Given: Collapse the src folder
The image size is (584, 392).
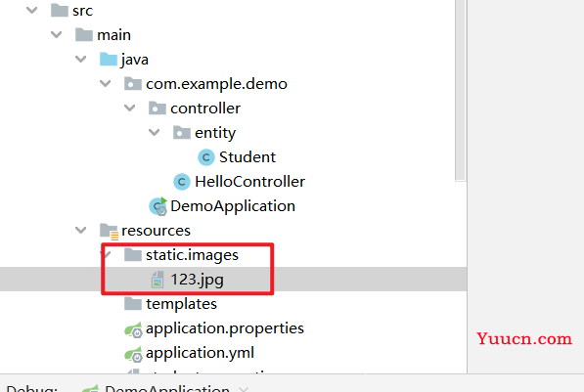Looking at the screenshot, I should (x=32, y=11).
